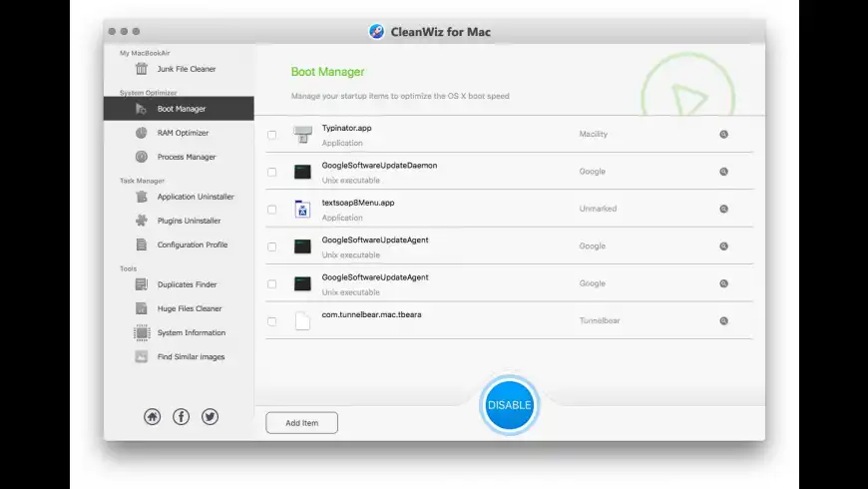
Task: Click the Unmarked vendor label
Action: (x=598, y=209)
